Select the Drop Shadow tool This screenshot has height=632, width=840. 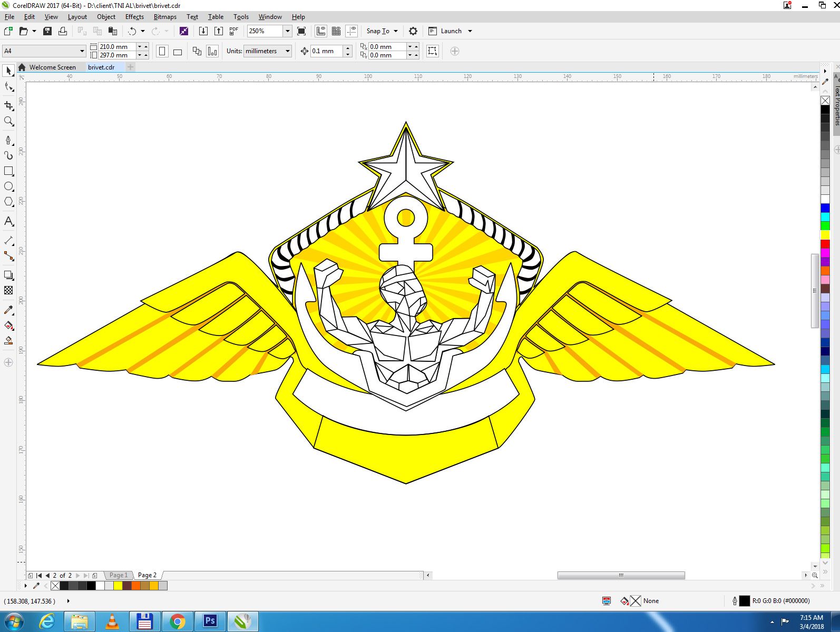coord(8,275)
